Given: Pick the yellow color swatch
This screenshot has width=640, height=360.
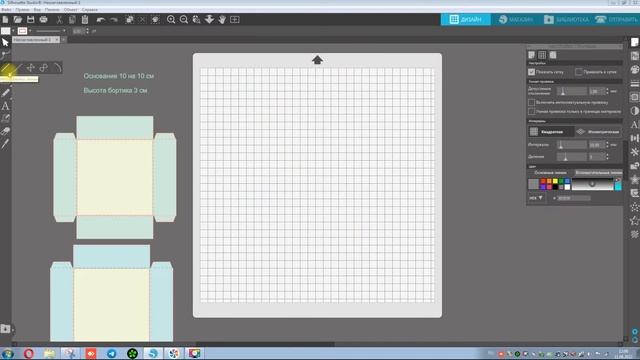Looking at the screenshot, I should coord(555,181).
